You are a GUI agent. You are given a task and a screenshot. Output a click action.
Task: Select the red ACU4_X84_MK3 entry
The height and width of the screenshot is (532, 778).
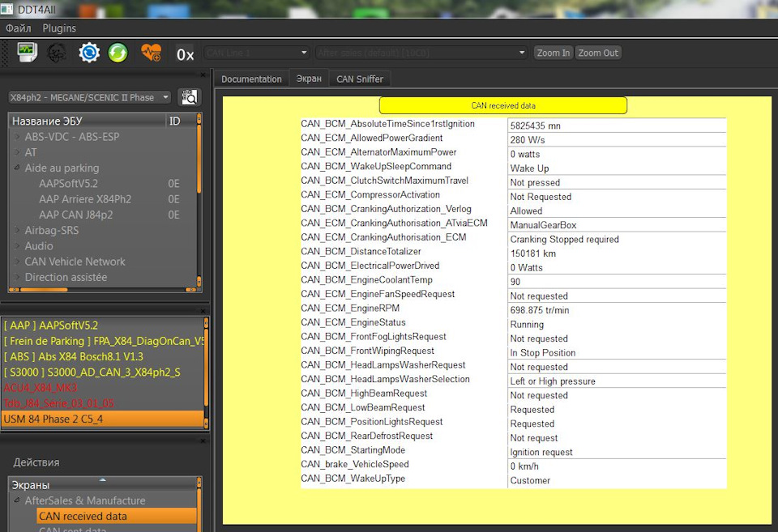[x=102, y=388]
